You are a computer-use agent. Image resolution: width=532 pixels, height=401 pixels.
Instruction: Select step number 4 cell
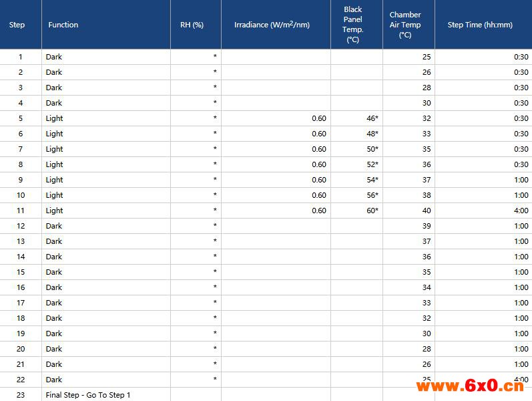pyautogui.click(x=21, y=103)
